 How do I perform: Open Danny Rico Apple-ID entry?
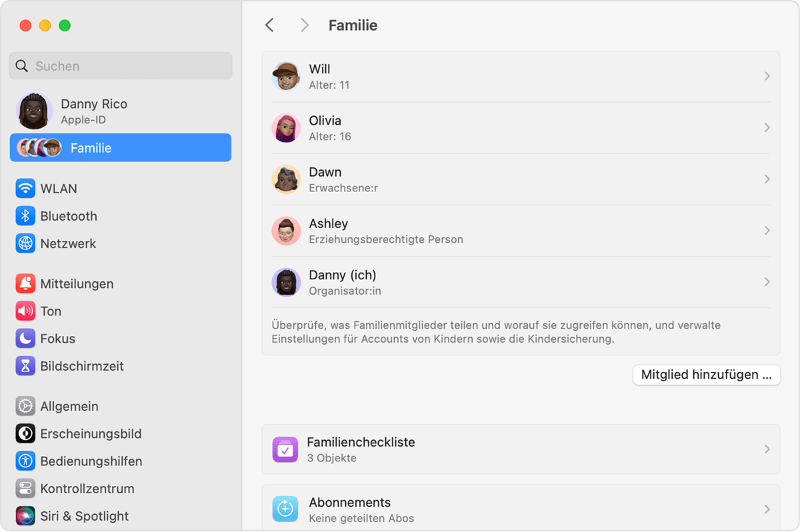coord(121,111)
